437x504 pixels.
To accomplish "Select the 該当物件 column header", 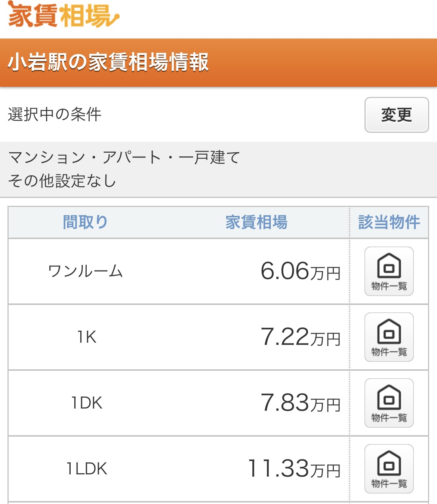I will tap(389, 222).
